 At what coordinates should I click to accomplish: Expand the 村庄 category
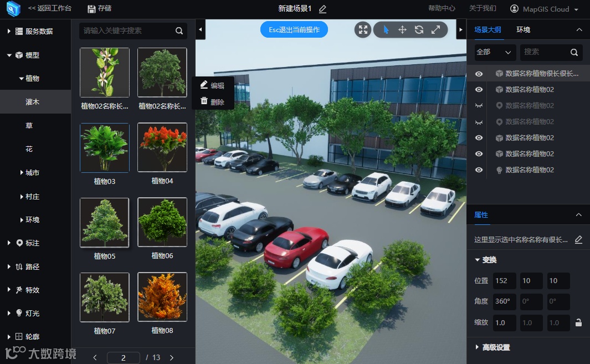pyautogui.click(x=22, y=197)
